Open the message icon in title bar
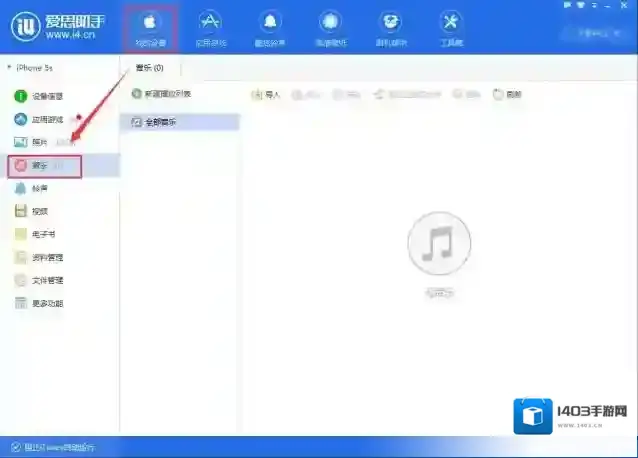 click(568, 5)
